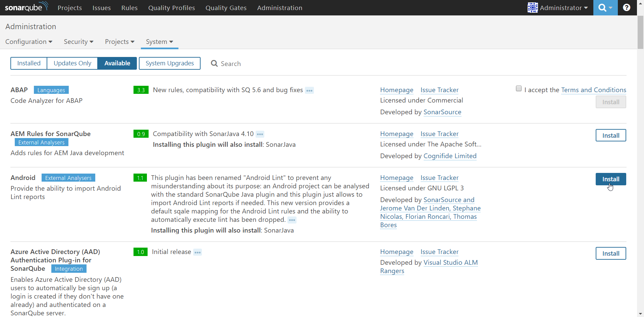Open the Visual Studio ALM Rangers link
The width and height of the screenshot is (644, 317).
click(451, 262)
